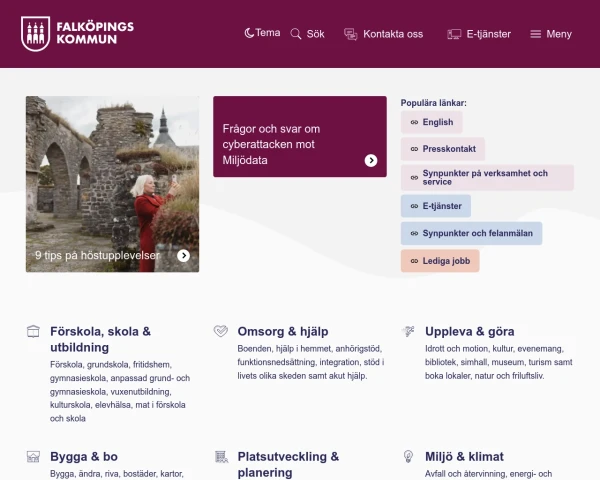Select the English popular link
The width and height of the screenshot is (600, 480).
click(x=431, y=122)
